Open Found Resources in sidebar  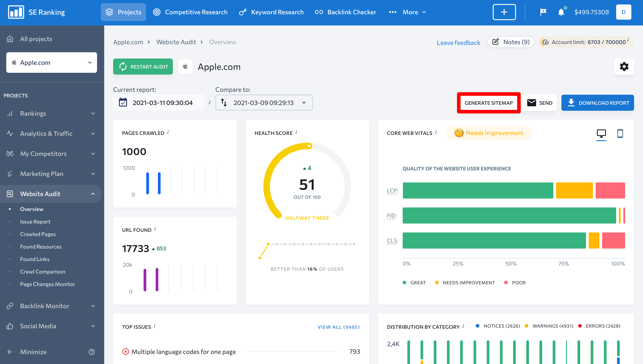point(40,247)
